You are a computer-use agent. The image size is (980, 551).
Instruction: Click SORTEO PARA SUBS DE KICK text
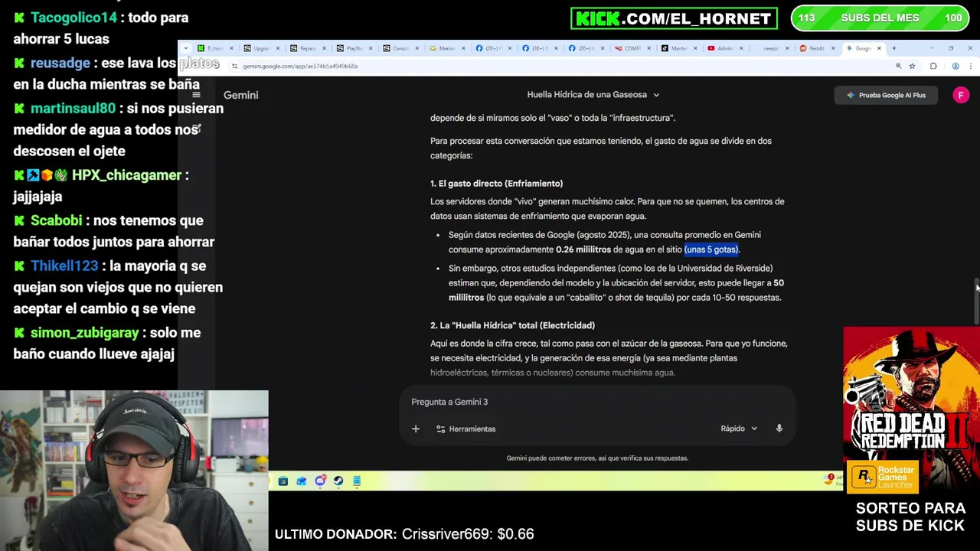point(910,517)
